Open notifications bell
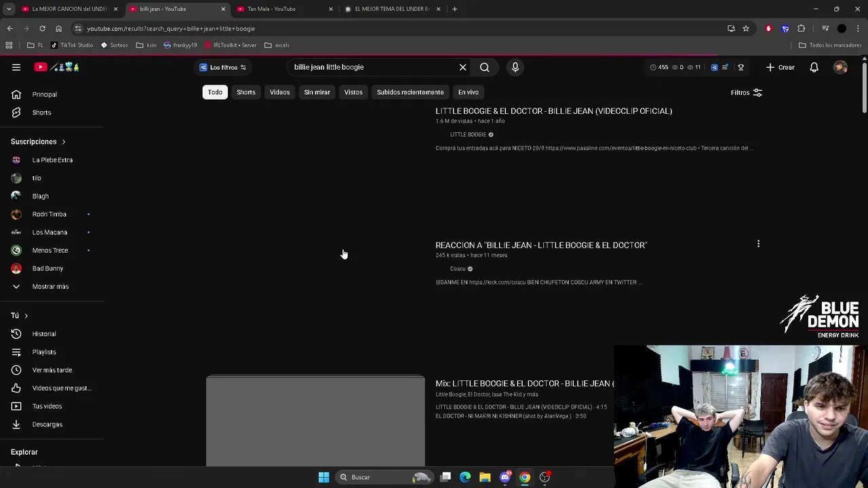This screenshot has height=488, width=868. coord(814,67)
